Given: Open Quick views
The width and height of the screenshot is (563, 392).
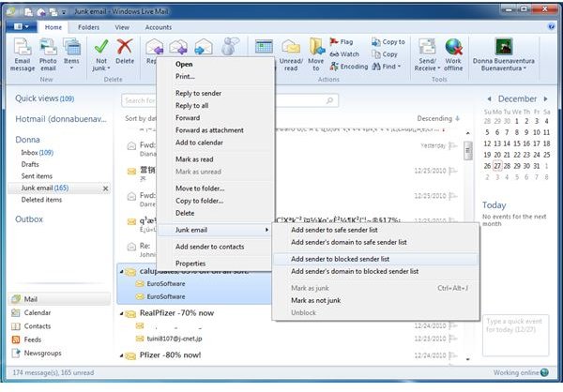Looking at the screenshot, I should tap(44, 98).
